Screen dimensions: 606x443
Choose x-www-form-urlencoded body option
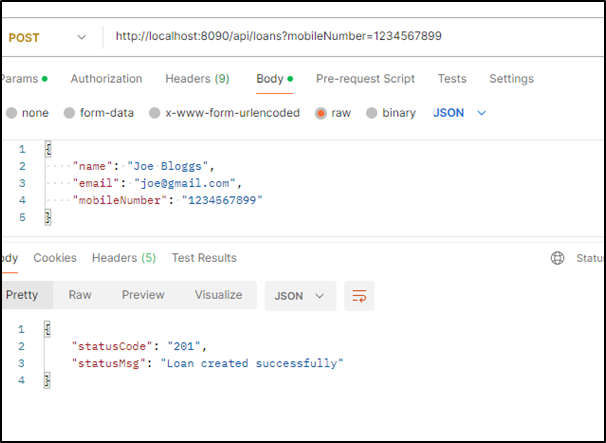tap(155, 113)
